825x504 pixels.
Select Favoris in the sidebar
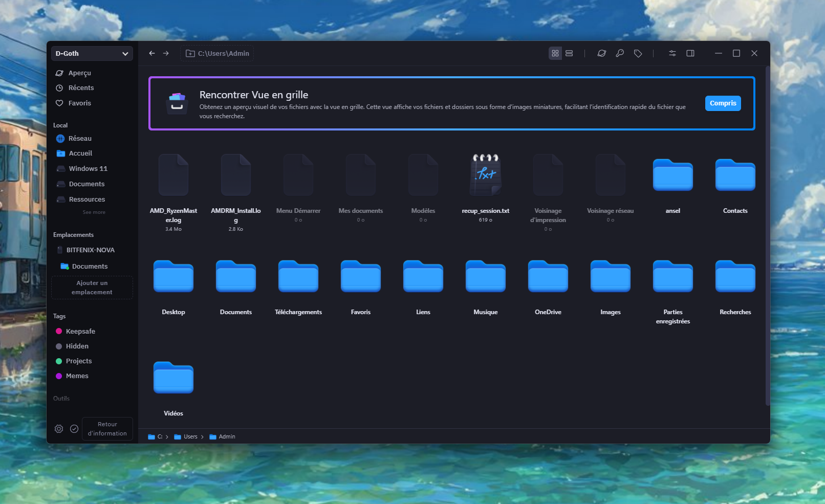(x=80, y=103)
